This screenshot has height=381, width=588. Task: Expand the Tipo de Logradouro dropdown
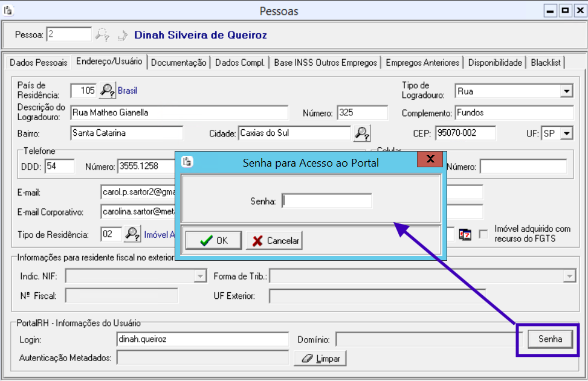pyautogui.click(x=566, y=91)
